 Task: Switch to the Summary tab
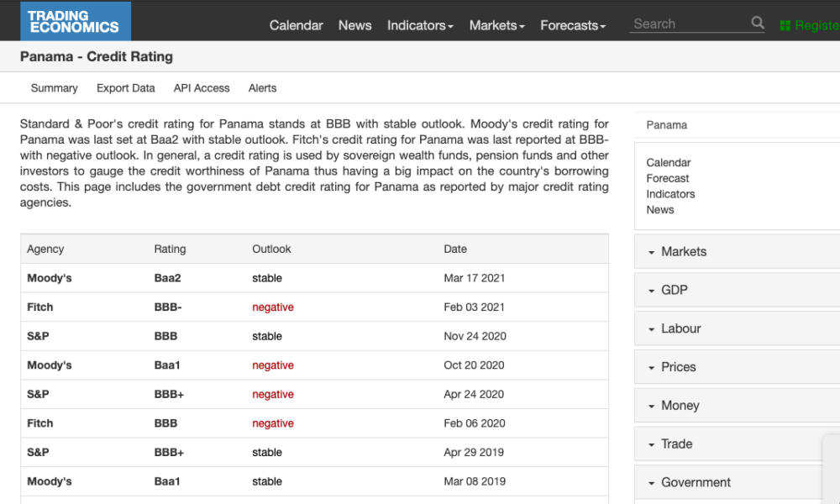tap(54, 88)
